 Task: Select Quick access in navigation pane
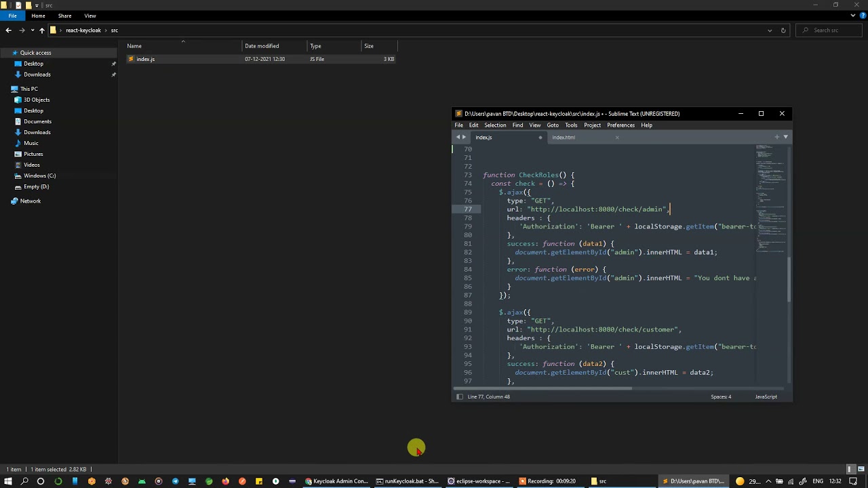click(35, 53)
